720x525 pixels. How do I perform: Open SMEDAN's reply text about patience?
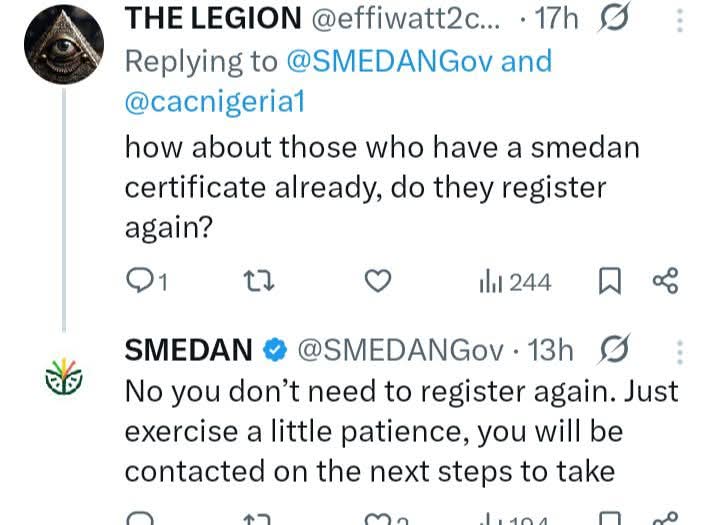[x=400, y=430]
